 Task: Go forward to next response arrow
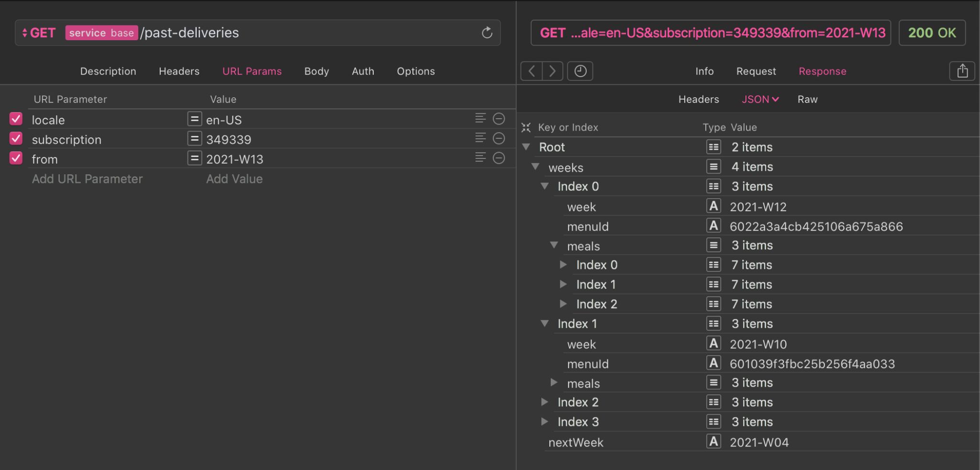click(x=553, y=71)
